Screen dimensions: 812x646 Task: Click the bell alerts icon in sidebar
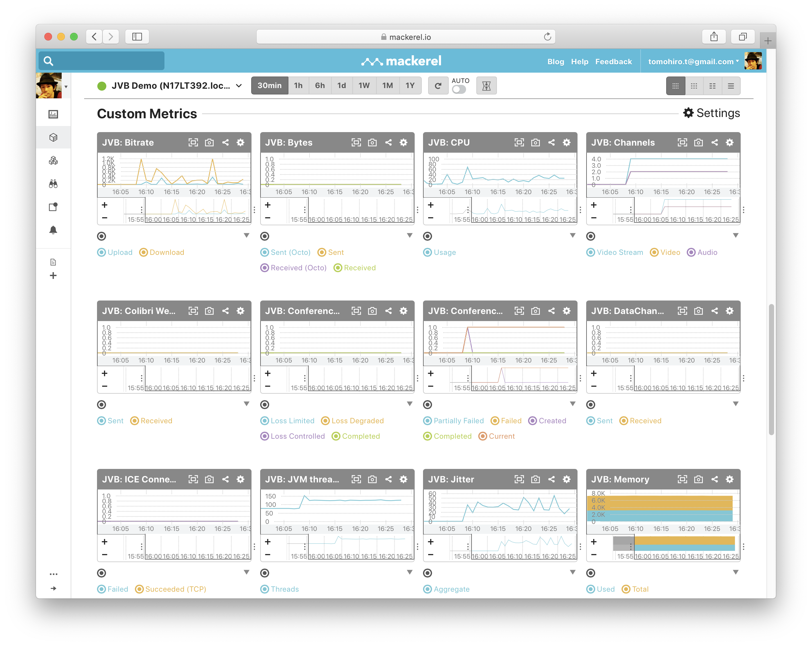53,230
